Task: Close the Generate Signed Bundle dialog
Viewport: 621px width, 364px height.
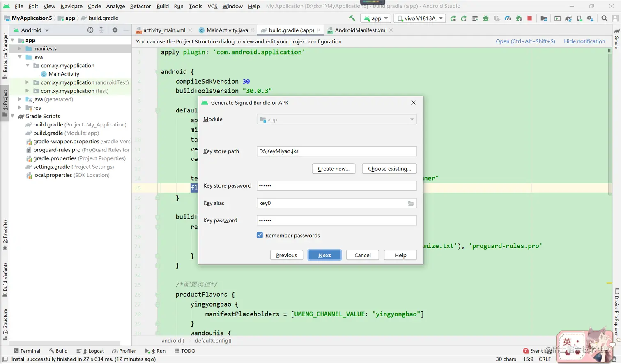Action: click(x=413, y=103)
